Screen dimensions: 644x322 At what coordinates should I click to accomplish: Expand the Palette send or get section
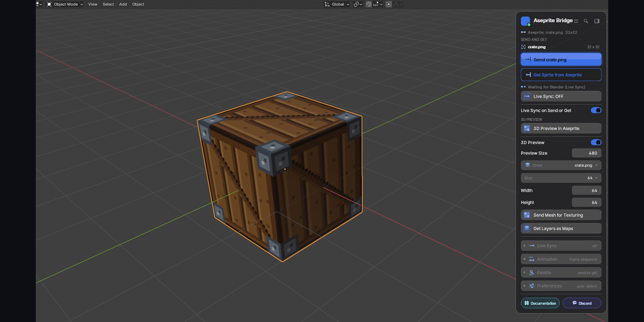[x=561, y=272]
